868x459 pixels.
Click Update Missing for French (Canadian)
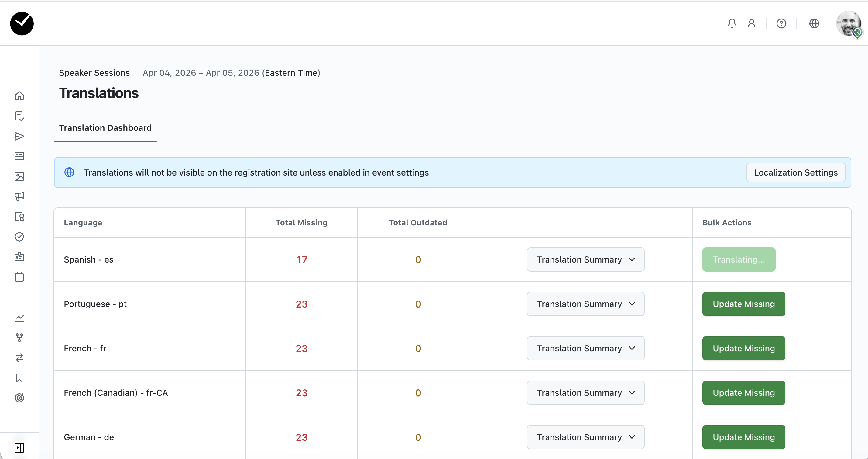pyautogui.click(x=743, y=393)
